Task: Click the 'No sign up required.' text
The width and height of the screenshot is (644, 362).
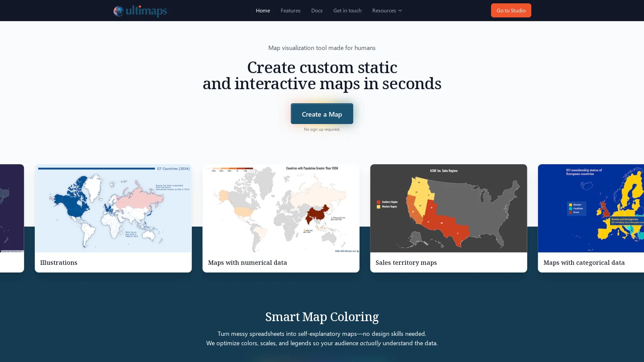Action: (322, 129)
